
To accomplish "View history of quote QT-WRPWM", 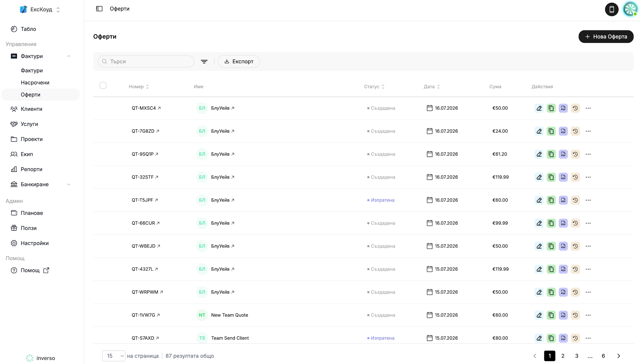I will click(x=575, y=292).
